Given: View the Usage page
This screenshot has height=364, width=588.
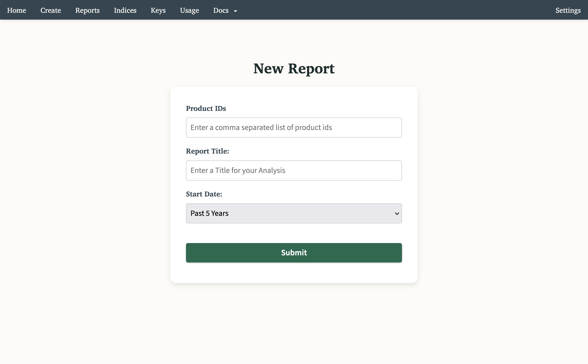Looking at the screenshot, I should pyautogui.click(x=189, y=10).
